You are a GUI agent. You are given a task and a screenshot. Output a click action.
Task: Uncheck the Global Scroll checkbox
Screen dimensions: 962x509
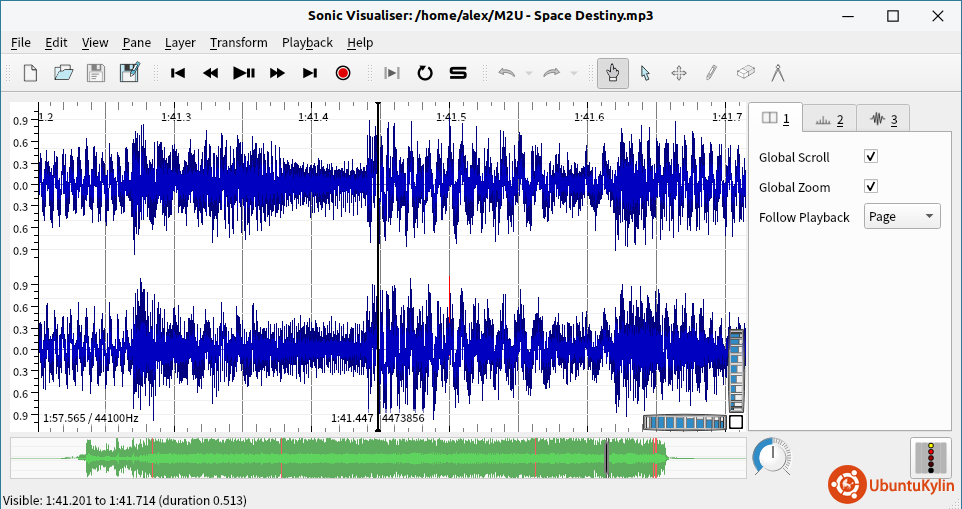871,157
